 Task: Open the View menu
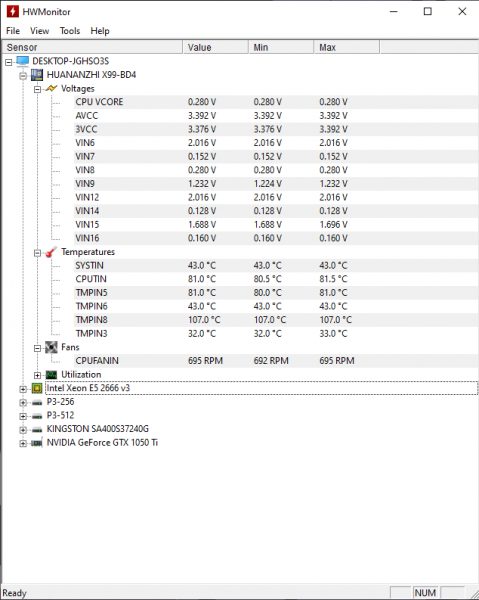[39, 31]
